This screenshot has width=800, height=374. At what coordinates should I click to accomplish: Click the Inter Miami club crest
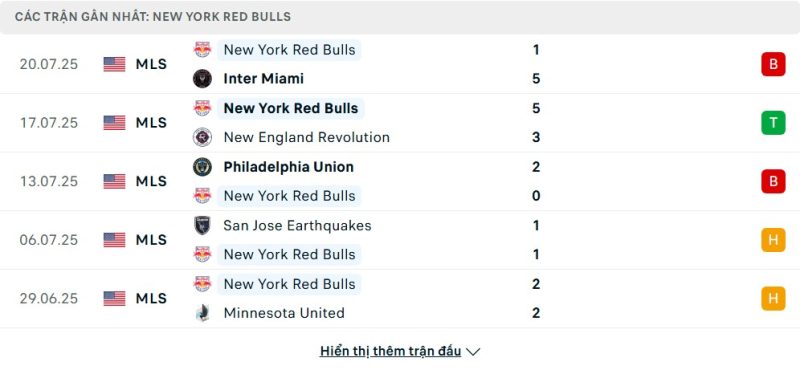tap(203, 79)
